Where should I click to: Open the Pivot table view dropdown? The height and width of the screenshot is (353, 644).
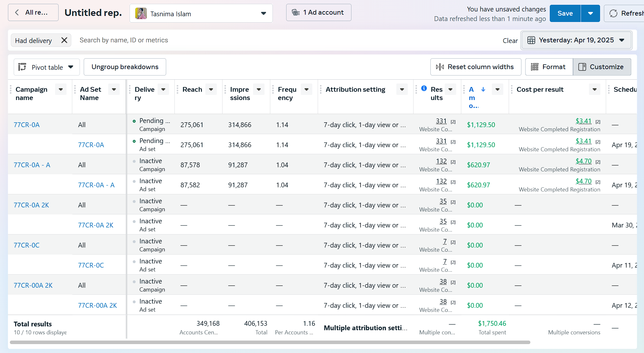click(x=46, y=67)
